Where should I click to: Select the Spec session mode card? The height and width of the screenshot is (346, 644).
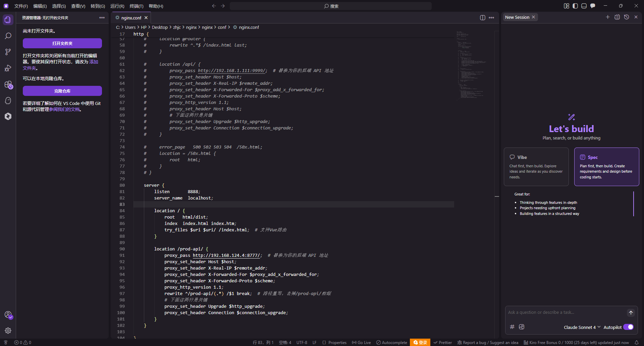tap(606, 167)
